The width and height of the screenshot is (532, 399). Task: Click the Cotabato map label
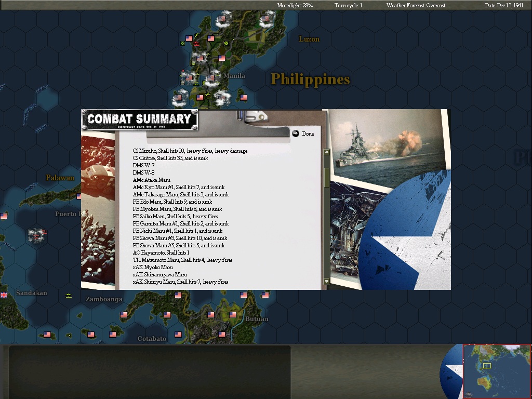click(152, 339)
